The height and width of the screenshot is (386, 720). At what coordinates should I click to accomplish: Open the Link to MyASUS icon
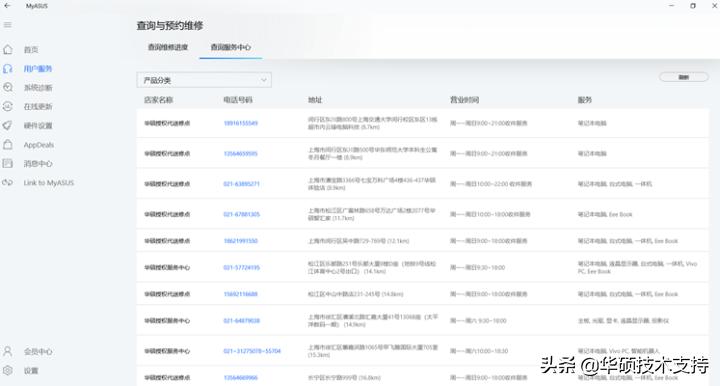(x=8, y=182)
